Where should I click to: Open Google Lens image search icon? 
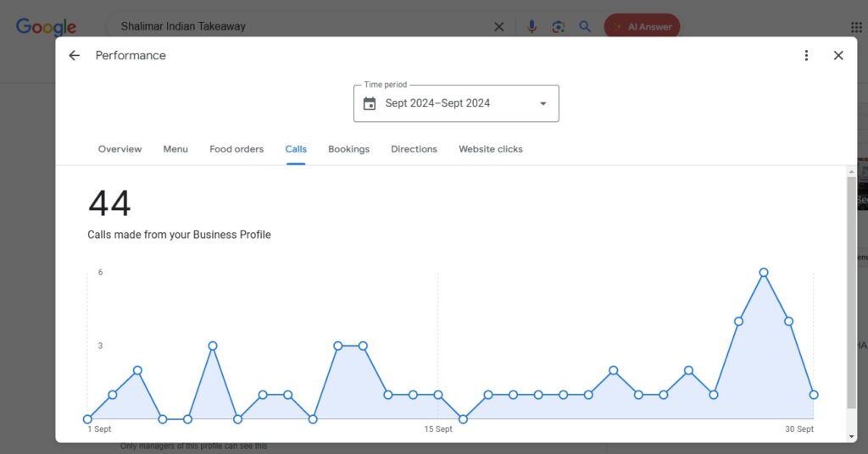pyautogui.click(x=558, y=27)
